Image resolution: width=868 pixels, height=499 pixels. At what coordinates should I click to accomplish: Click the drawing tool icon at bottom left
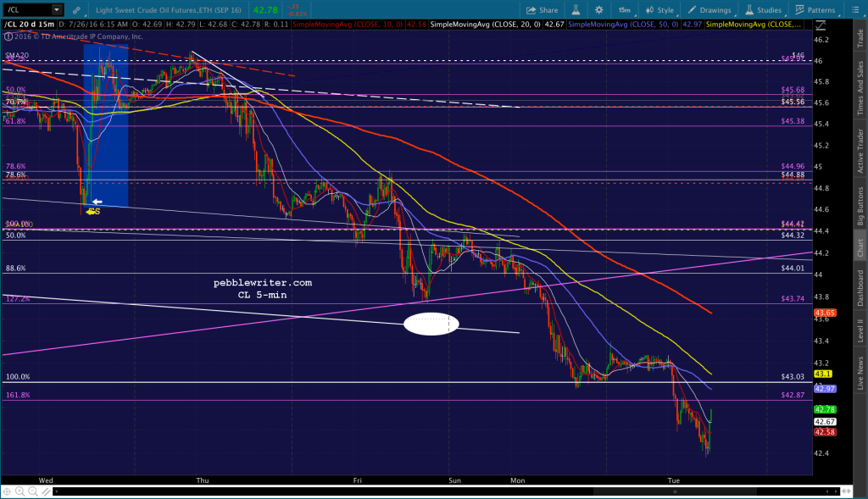pyautogui.click(x=46, y=491)
